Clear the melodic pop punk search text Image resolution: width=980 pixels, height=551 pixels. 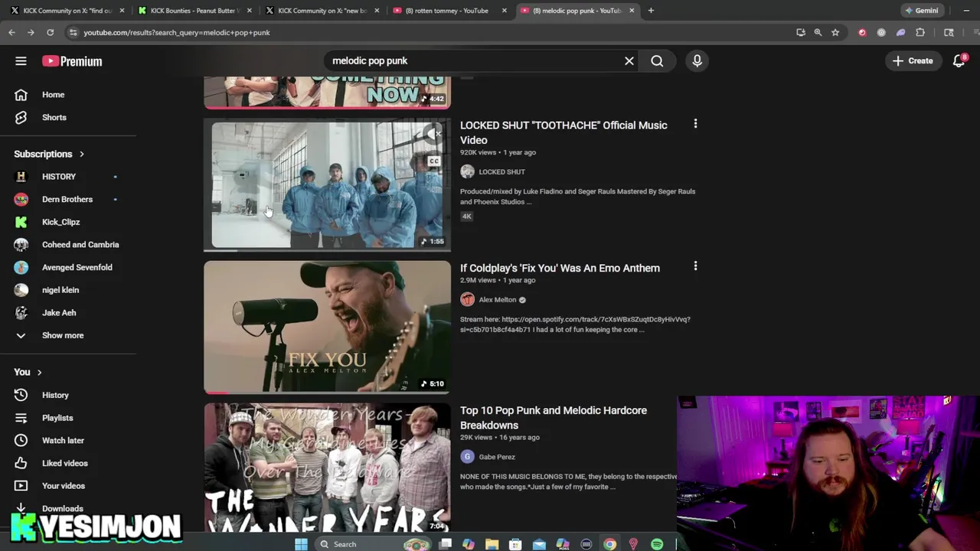coord(629,61)
